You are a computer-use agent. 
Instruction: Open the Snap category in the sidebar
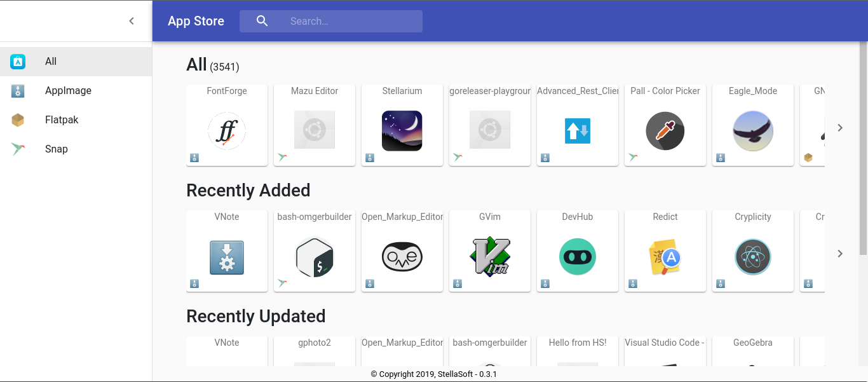56,149
